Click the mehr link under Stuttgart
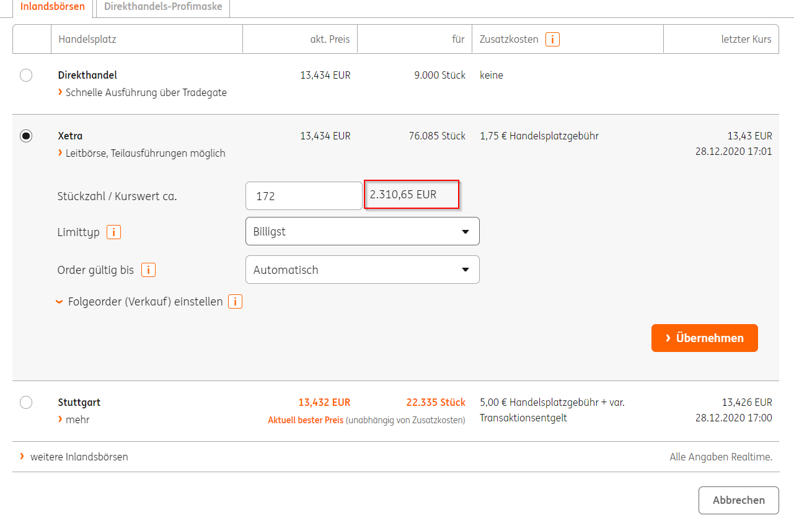This screenshot has width=812, height=523. 77,420
